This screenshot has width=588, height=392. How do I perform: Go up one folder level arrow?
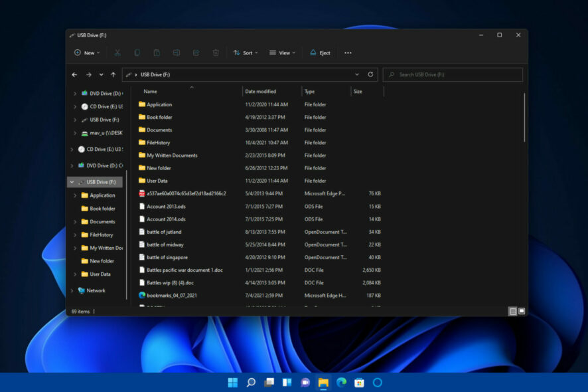113,74
